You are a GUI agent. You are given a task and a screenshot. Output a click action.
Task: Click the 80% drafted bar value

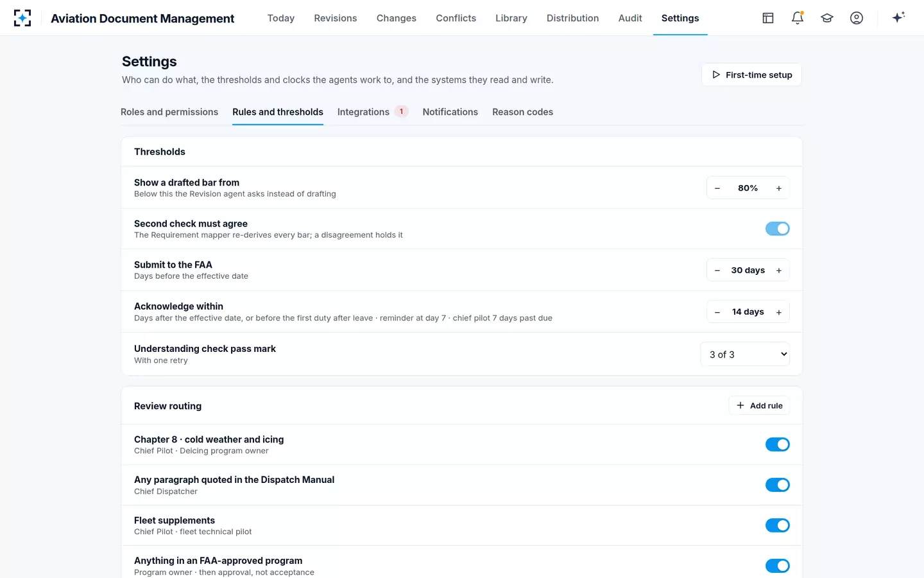tap(748, 188)
